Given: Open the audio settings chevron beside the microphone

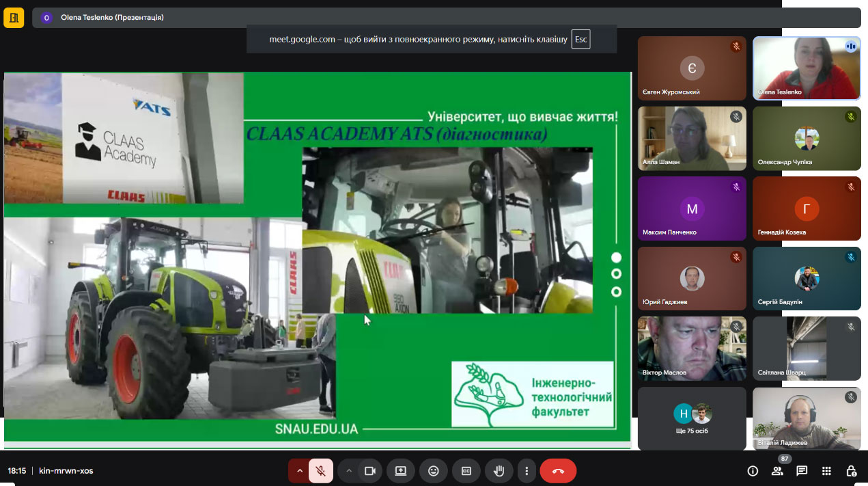Looking at the screenshot, I should (x=299, y=471).
